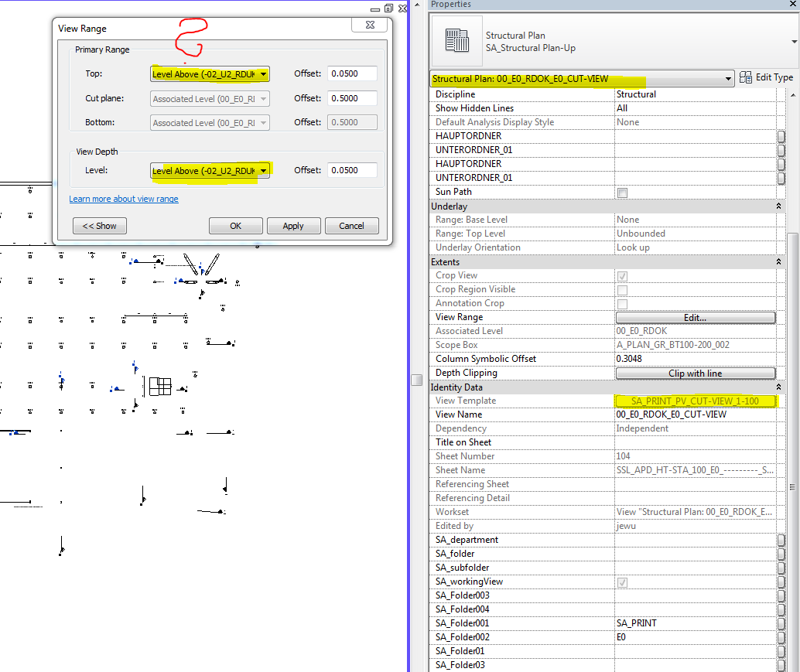Click the Edit Type icon in Properties

(745, 77)
